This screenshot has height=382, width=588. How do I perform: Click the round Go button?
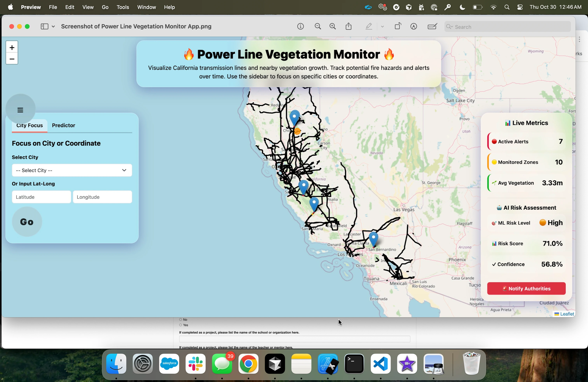(x=27, y=222)
